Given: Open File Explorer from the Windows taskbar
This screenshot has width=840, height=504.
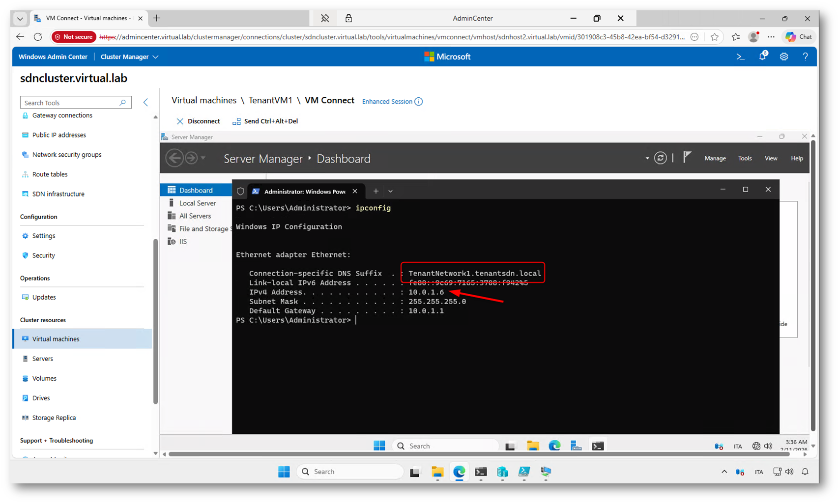Looking at the screenshot, I should click(x=437, y=472).
